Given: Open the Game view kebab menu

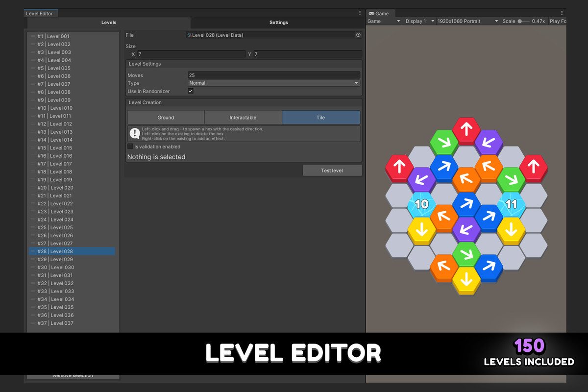Looking at the screenshot, I should point(562,13).
